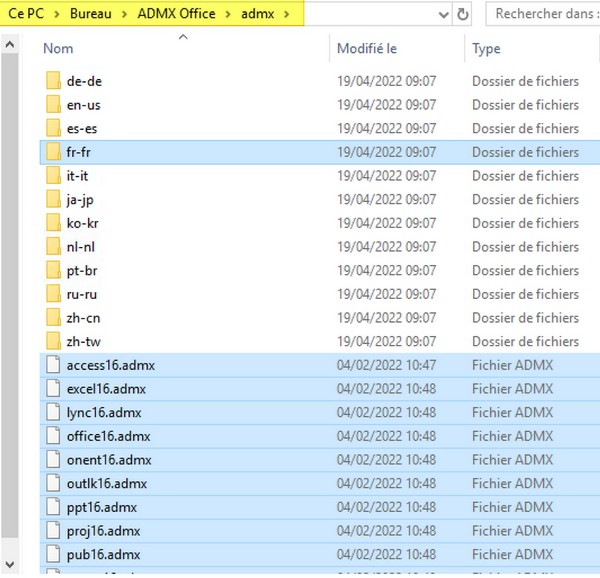Sort files by the Nom column
Viewport: 600px width, 578px height.
coord(59,48)
